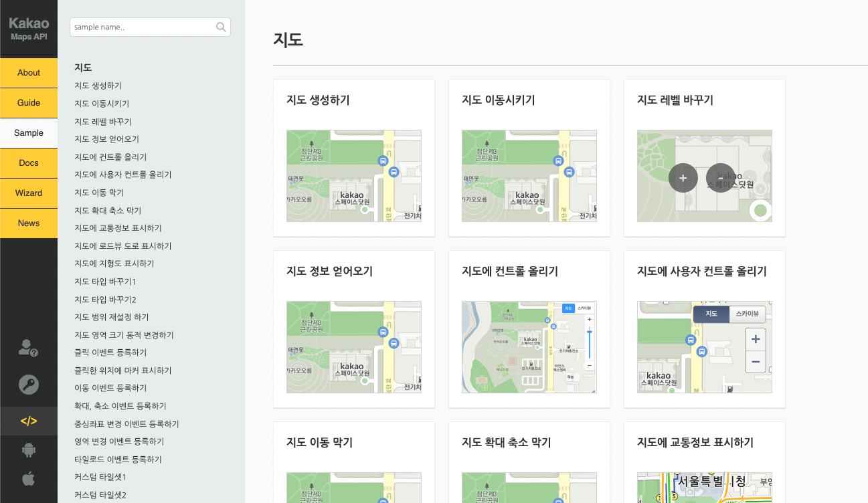The image size is (868, 503).
Task: Open 지도에 교통정보 표시하기 card title
Action: click(695, 443)
